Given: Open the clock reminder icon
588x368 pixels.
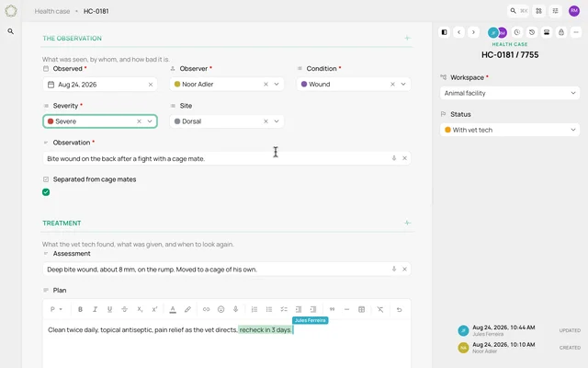Looking at the screenshot, I should coord(517,32).
